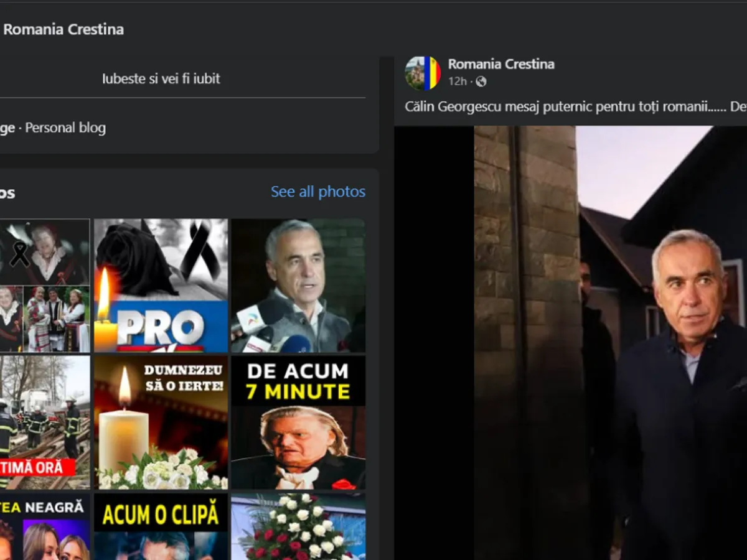Open the NEAGRĂ thumbnail in bottom row
This screenshot has width=747, height=560.
pyautogui.click(x=44, y=527)
